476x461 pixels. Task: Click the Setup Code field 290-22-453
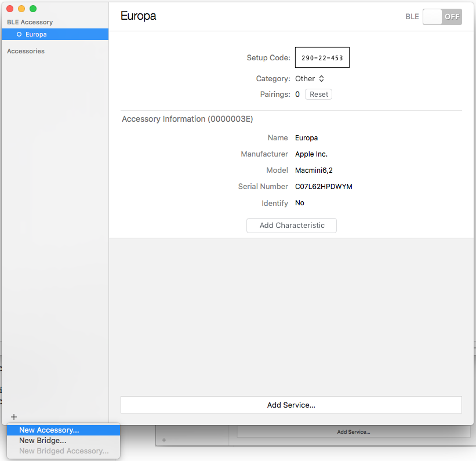tap(322, 57)
